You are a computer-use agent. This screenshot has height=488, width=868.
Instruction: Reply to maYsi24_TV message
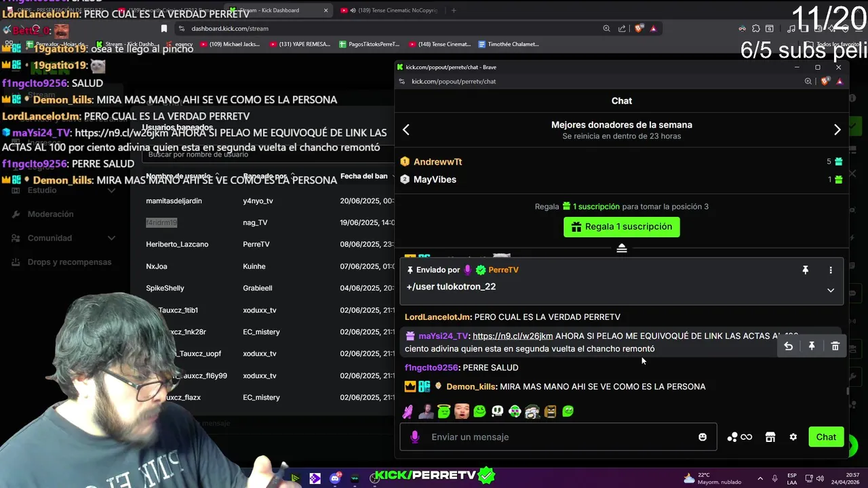pos(788,346)
